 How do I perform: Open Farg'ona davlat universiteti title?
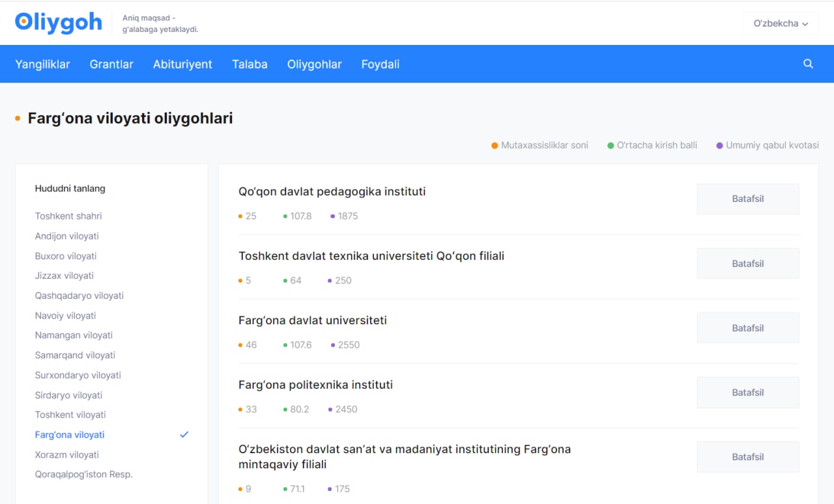[313, 320]
